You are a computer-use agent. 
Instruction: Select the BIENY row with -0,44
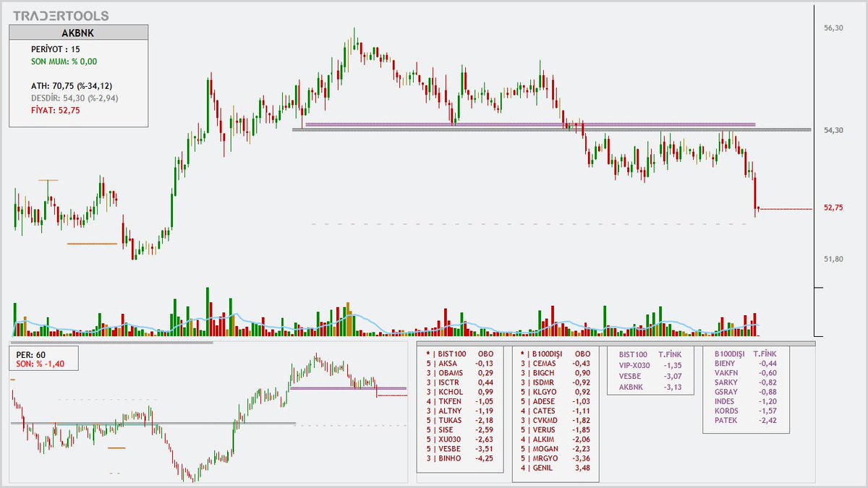pyautogui.click(x=745, y=364)
